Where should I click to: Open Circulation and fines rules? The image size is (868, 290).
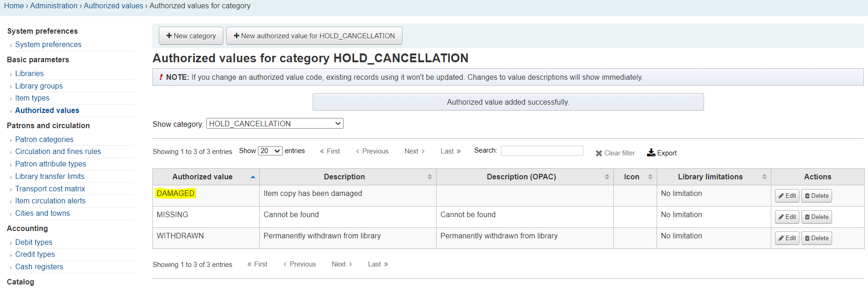(x=58, y=152)
